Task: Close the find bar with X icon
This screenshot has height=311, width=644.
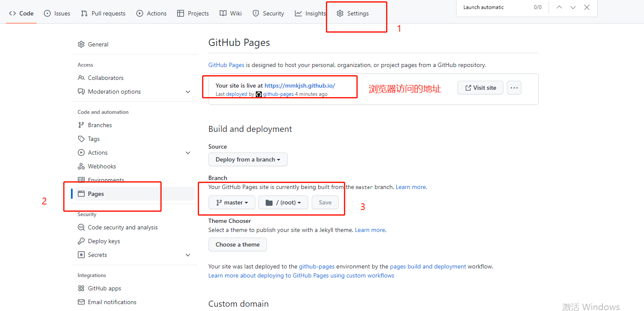Action: coord(587,7)
